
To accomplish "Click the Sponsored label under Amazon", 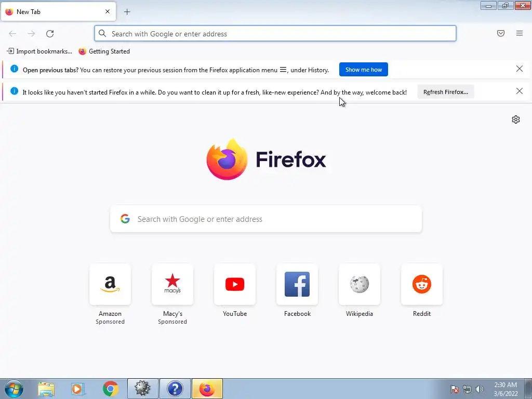I will (x=110, y=322).
